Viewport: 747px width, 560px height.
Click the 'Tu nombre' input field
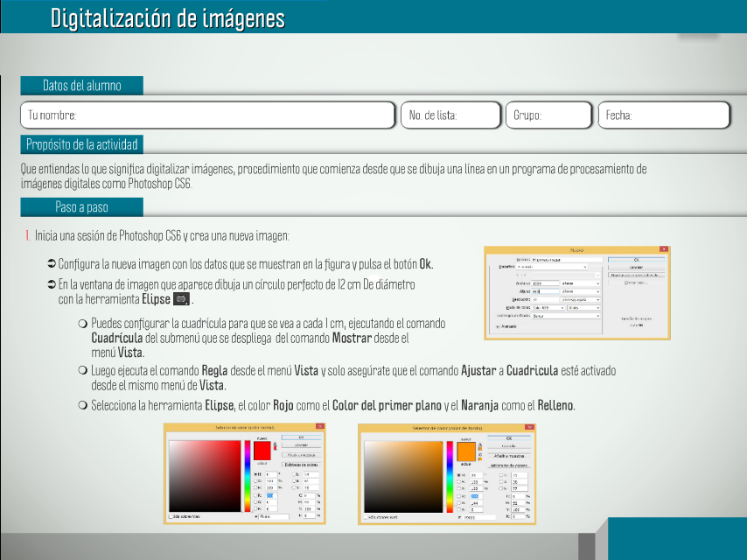click(208, 115)
